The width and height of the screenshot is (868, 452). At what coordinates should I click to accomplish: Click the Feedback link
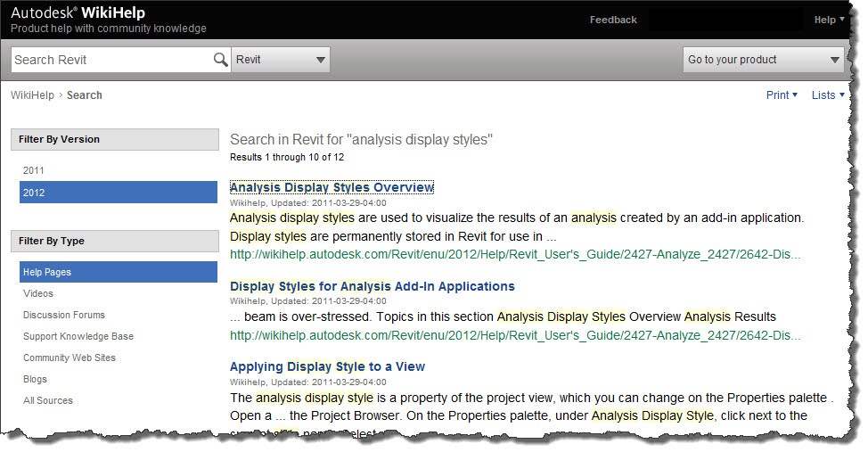pyautogui.click(x=613, y=20)
